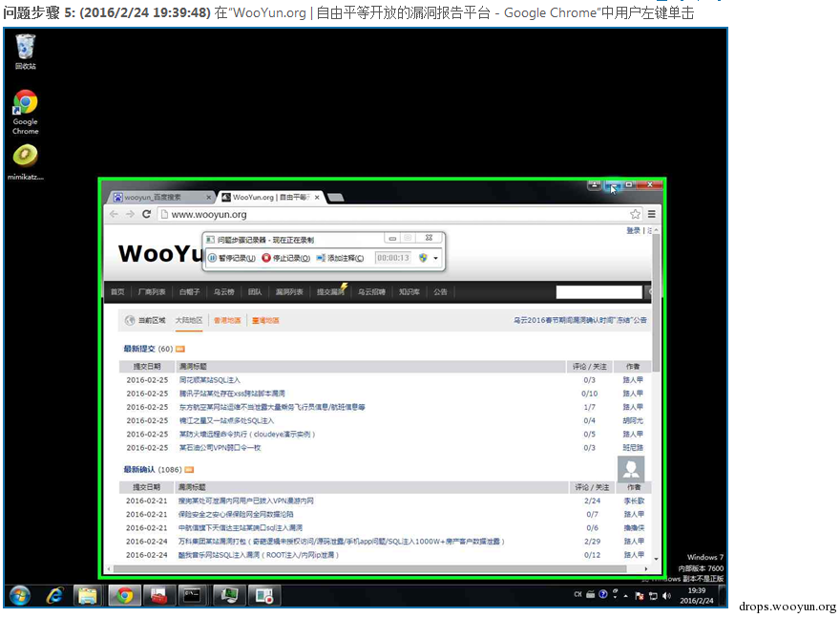Open the 同花顺某站SQL注入 report
840x618 pixels.
pos(209,380)
